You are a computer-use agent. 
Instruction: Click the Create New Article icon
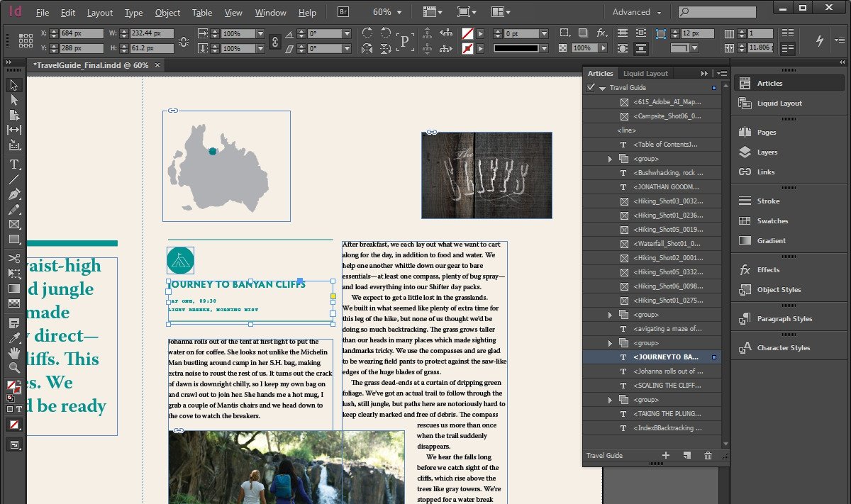pyautogui.click(x=686, y=455)
